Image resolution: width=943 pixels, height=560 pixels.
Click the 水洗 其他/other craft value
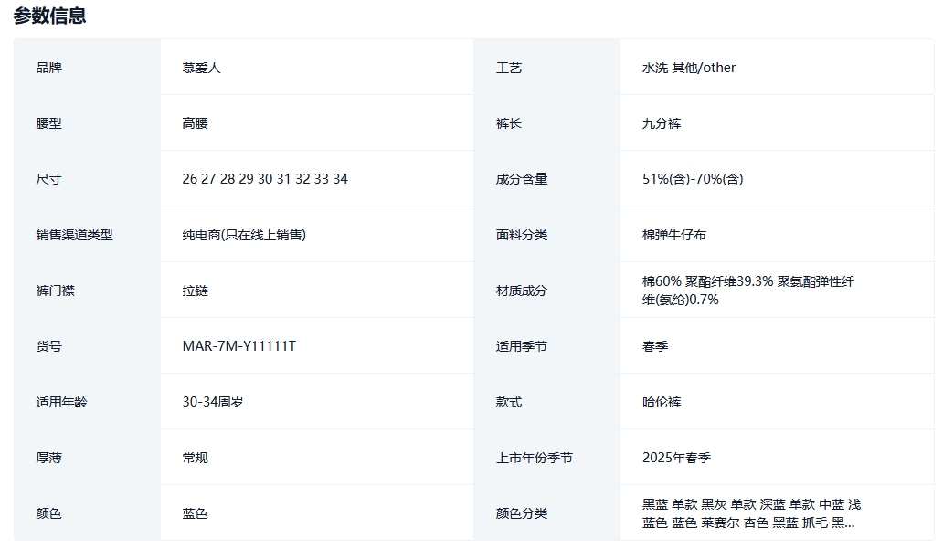click(689, 68)
